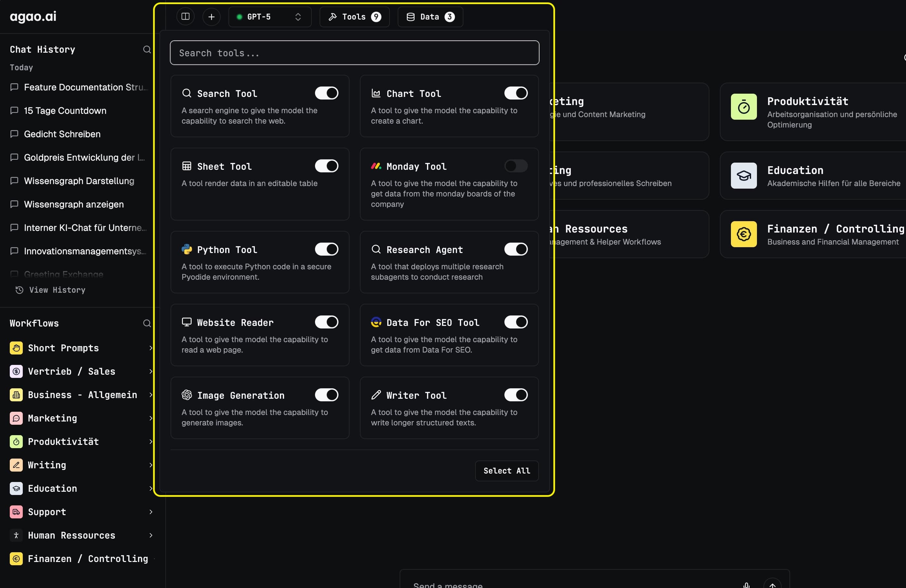The width and height of the screenshot is (906, 588).
Task: Expand the Marketing workflow chevron
Action: (151, 418)
